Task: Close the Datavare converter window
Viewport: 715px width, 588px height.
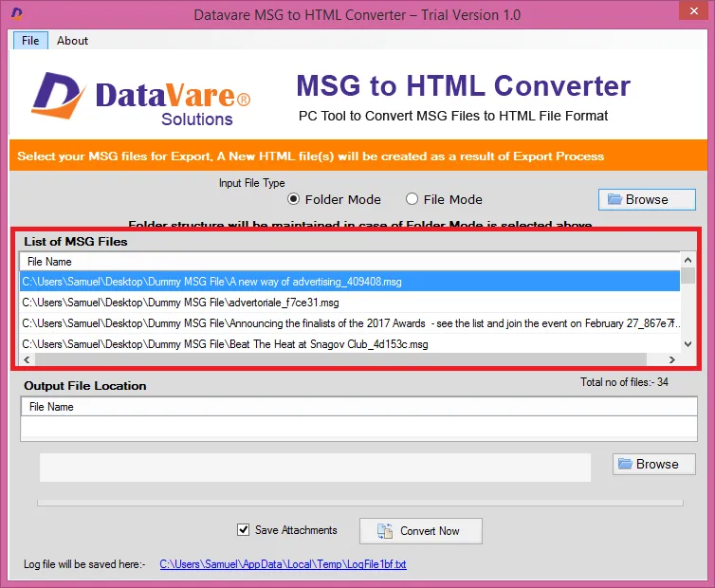Action: (x=693, y=10)
